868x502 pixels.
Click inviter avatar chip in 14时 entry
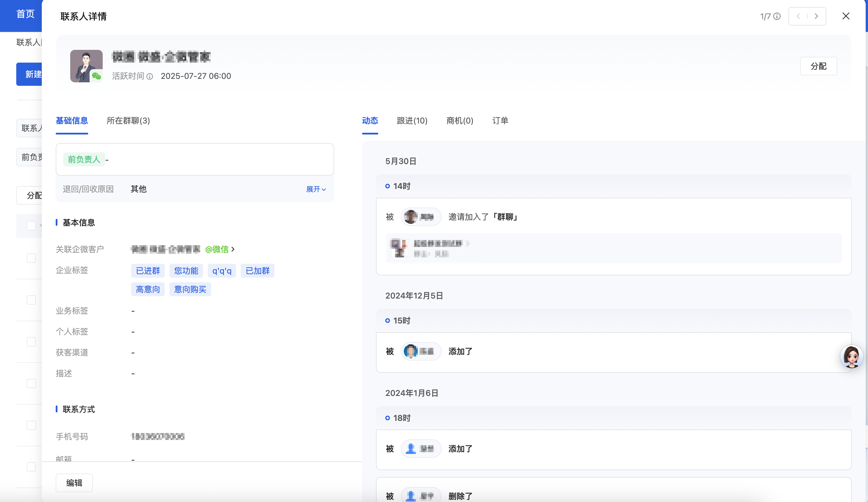coord(421,217)
